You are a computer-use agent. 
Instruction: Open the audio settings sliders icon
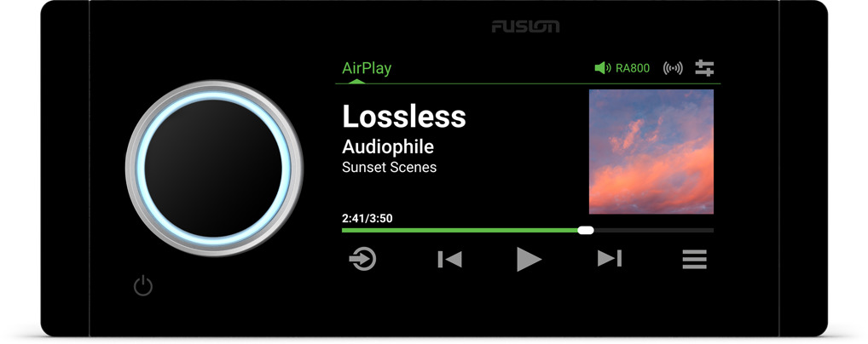[x=704, y=68]
